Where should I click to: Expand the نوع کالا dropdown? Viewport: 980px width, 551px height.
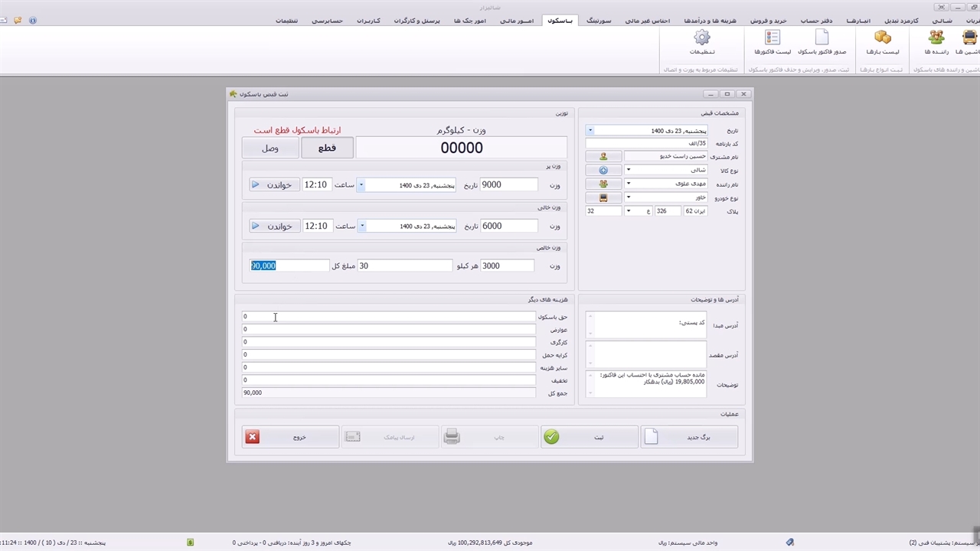click(x=629, y=170)
